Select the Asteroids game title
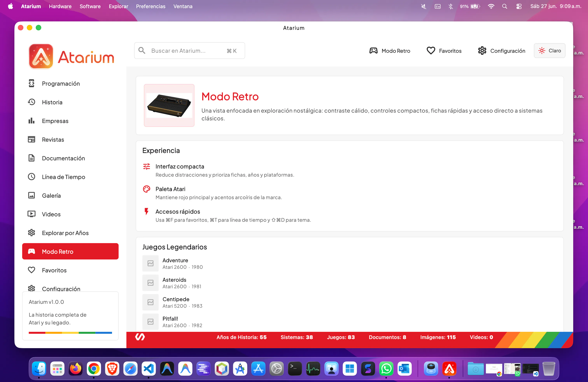Screen dimensions: 588x382 point(174,280)
